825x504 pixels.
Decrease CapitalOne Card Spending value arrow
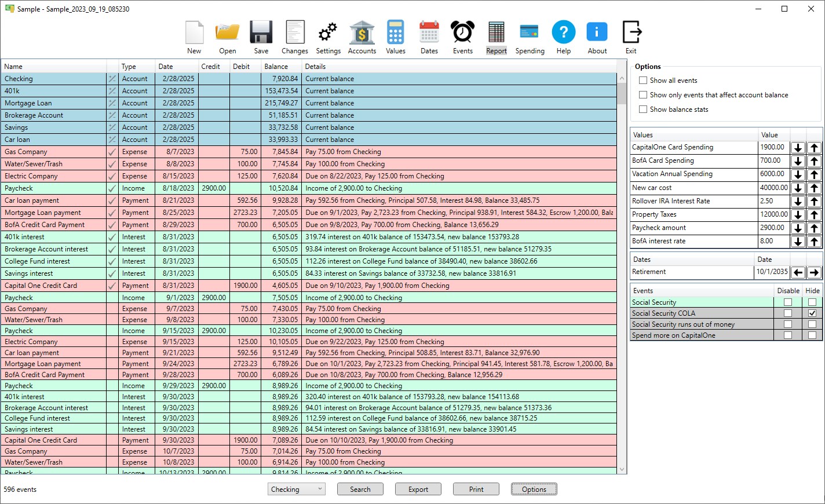(798, 148)
